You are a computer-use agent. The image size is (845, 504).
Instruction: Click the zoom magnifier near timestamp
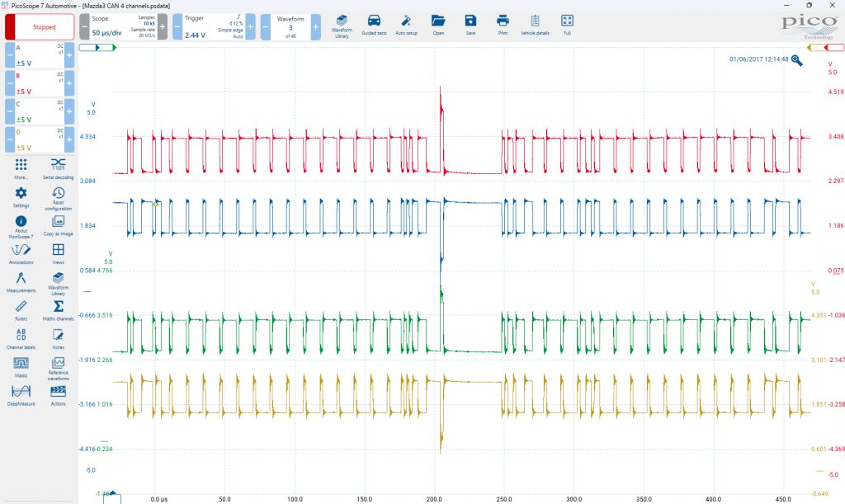click(x=796, y=59)
